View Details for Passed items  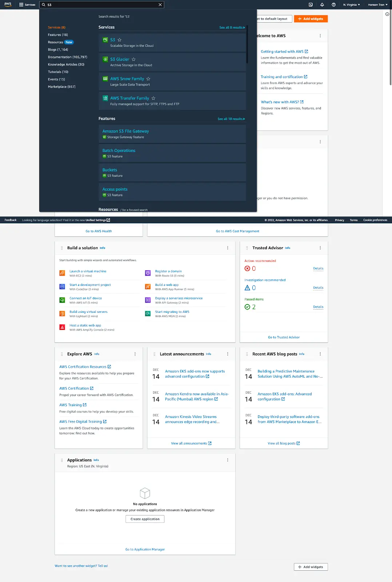tap(318, 307)
